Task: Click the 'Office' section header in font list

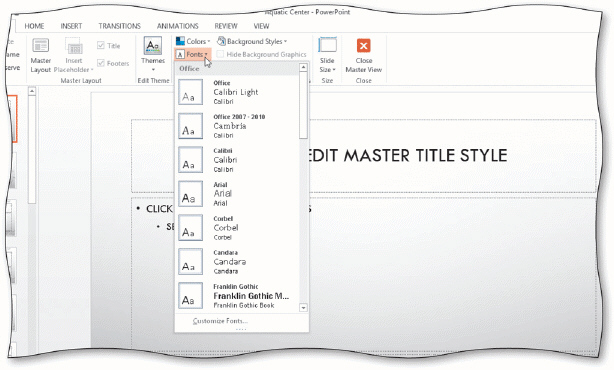Action: [189, 69]
